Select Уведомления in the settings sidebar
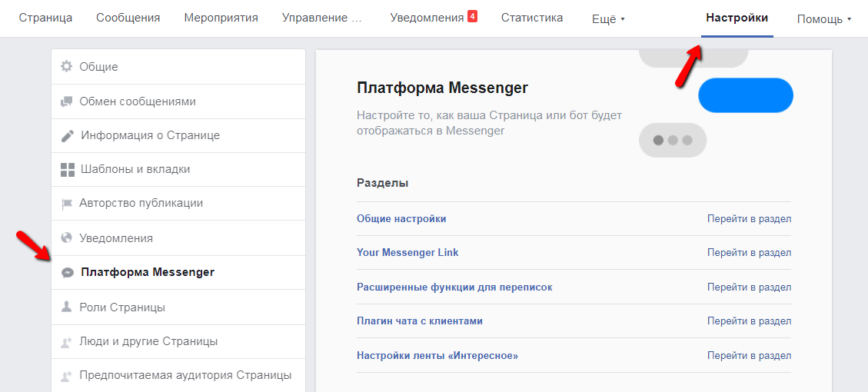This screenshot has width=868, height=392. [178, 238]
